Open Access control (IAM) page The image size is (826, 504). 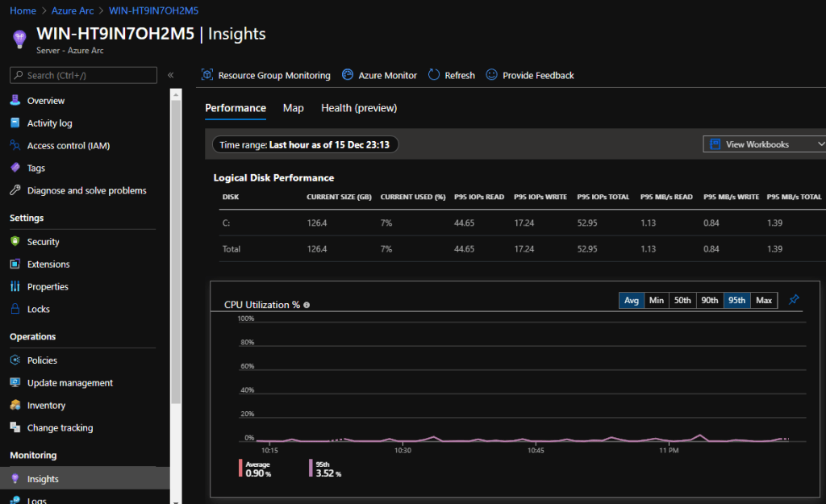68,146
